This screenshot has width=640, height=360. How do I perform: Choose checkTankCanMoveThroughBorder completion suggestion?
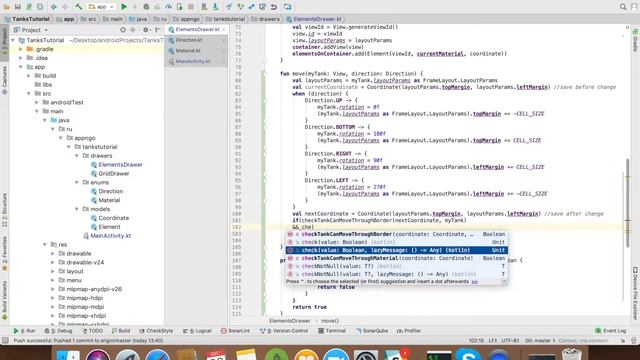pyautogui.click(x=397, y=234)
